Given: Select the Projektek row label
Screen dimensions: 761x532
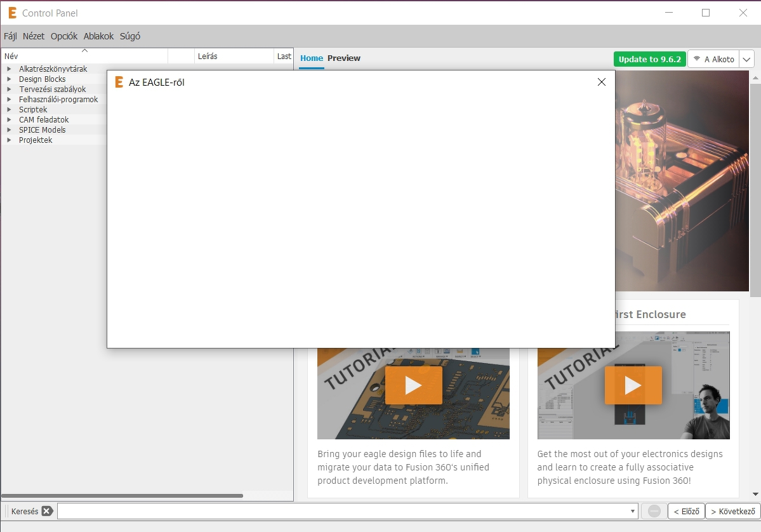Looking at the screenshot, I should [36, 140].
